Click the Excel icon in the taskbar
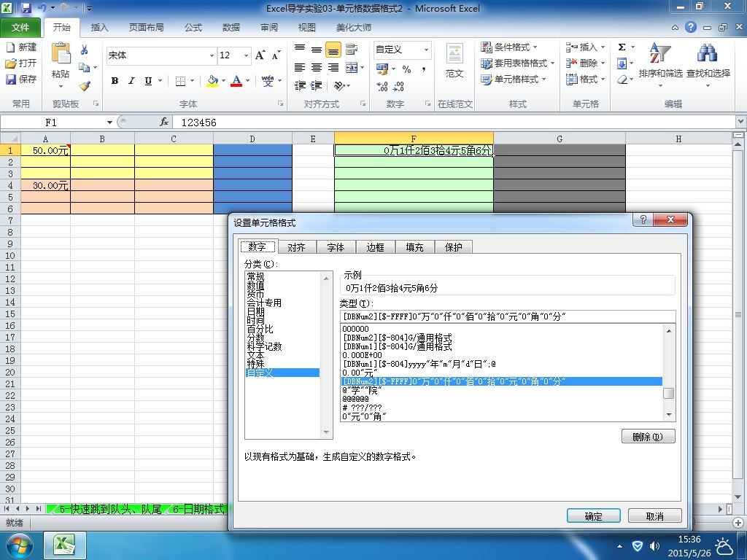Image resolution: width=747 pixels, height=560 pixels. point(65,545)
